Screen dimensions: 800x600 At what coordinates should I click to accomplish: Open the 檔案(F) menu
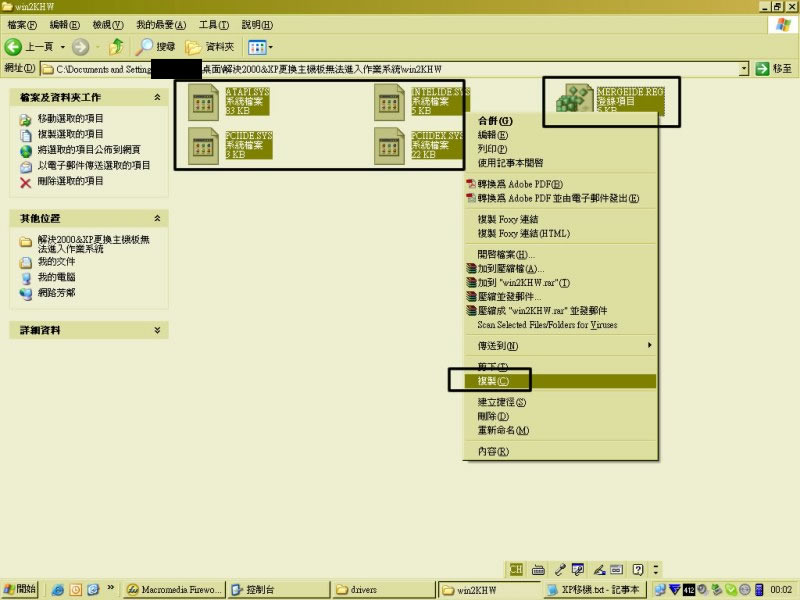[22, 24]
